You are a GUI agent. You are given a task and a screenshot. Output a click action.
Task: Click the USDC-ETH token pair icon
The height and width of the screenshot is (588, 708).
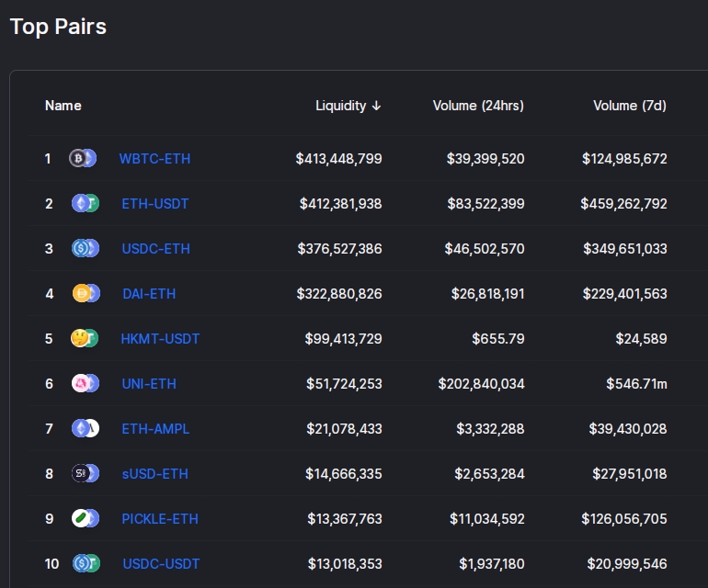point(86,248)
